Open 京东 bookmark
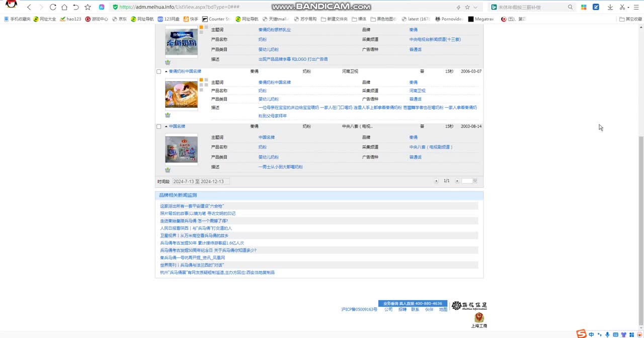This screenshot has width=644, height=338. [x=119, y=19]
